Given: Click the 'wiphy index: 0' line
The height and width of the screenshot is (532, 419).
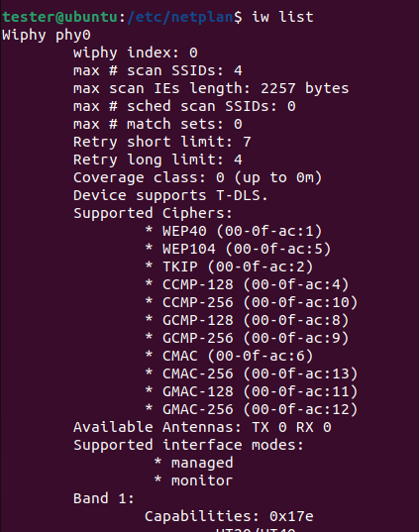Looking at the screenshot, I should (x=136, y=53).
